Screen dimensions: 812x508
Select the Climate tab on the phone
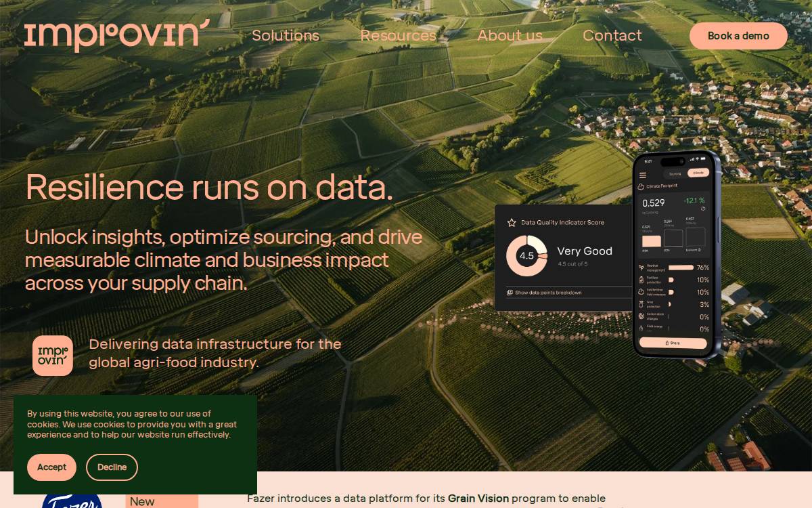click(698, 173)
